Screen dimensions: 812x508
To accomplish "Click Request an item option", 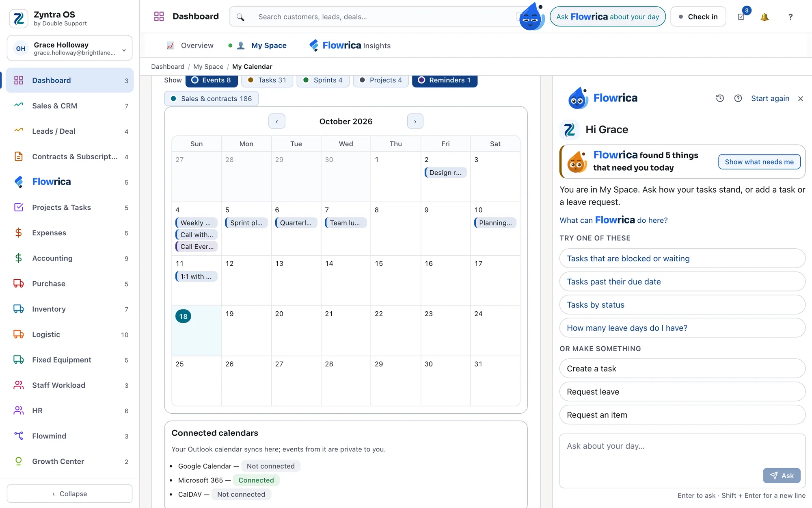I will coord(682,415).
